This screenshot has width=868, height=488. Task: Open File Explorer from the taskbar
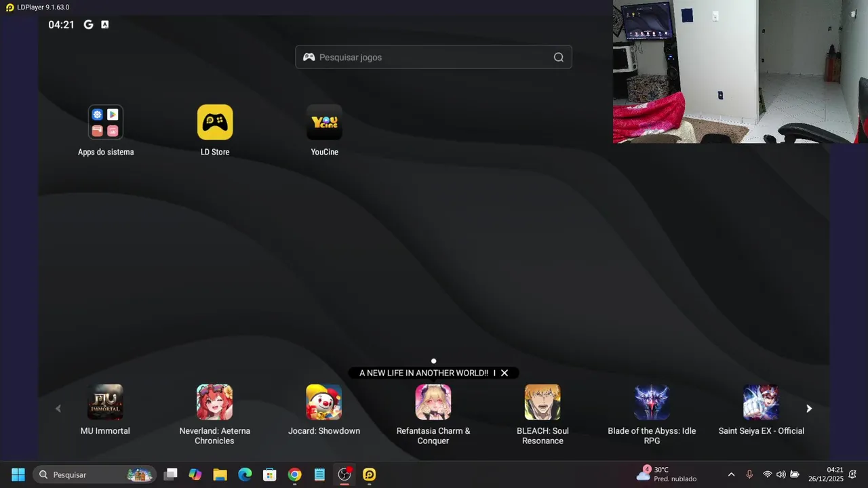(x=220, y=474)
